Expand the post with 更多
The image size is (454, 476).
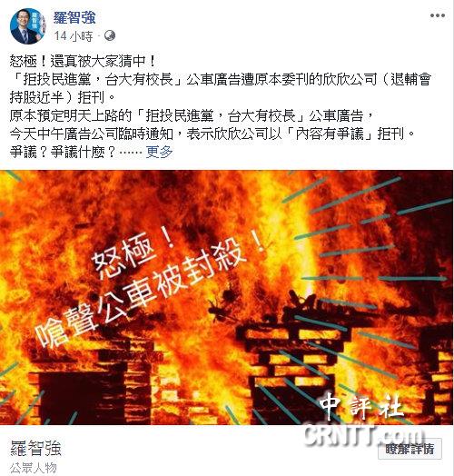159,151
